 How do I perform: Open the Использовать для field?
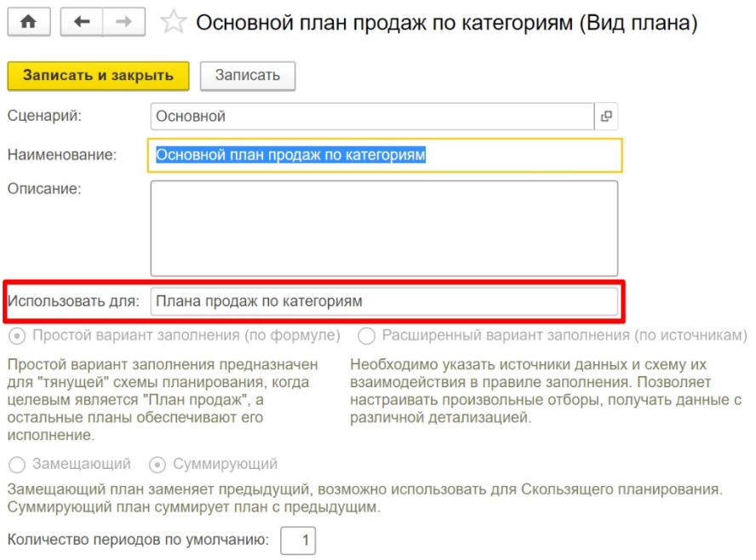coord(384,301)
